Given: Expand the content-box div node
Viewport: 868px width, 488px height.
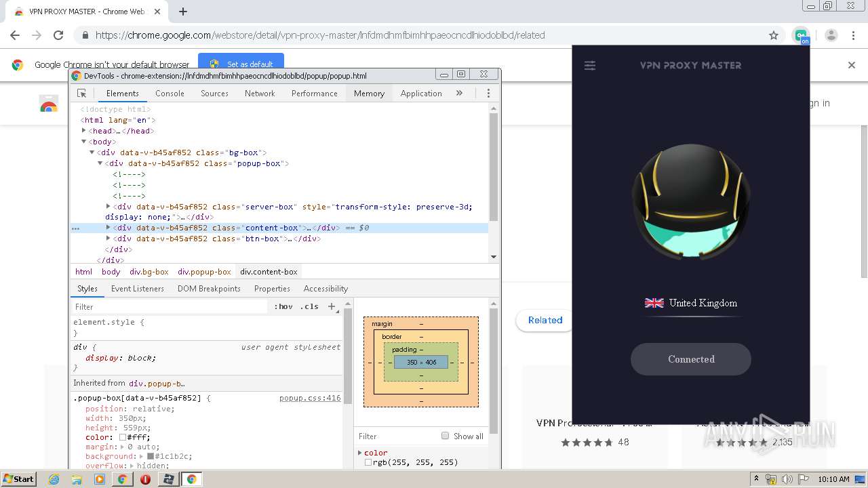Looking at the screenshot, I should tap(108, 228).
